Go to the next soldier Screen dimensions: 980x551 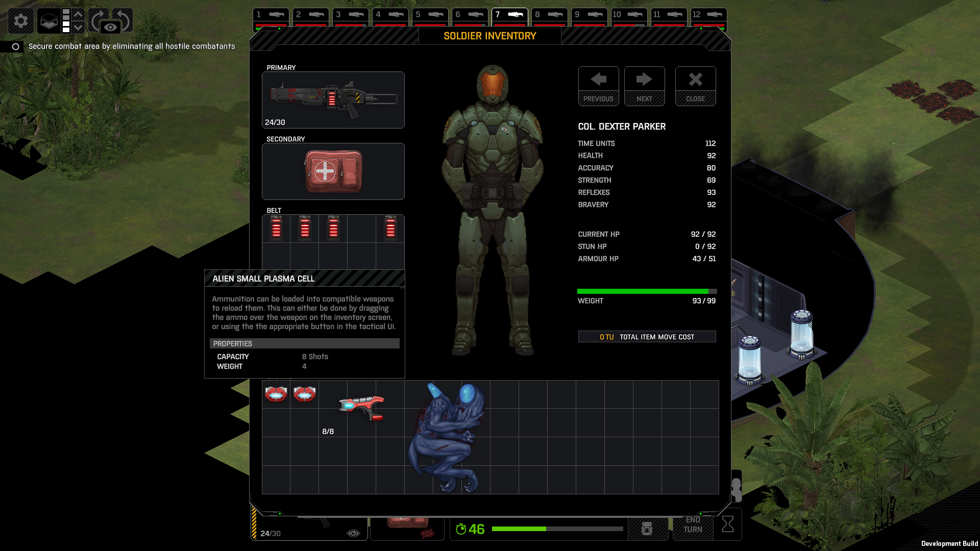[x=644, y=86]
